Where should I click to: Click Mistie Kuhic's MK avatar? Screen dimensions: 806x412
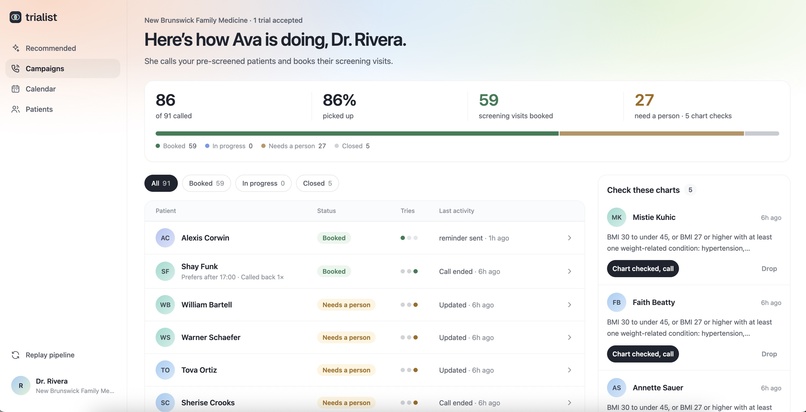coord(616,217)
